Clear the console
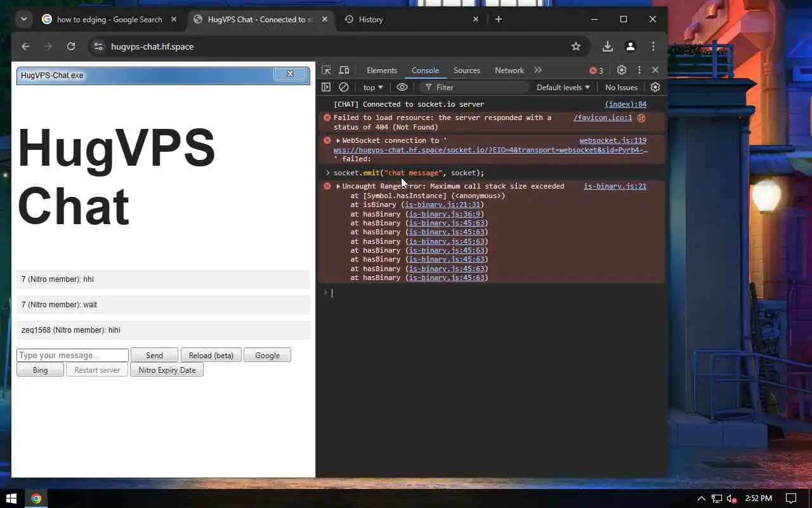The width and height of the screenshot is (812, 508). (344, 88)
